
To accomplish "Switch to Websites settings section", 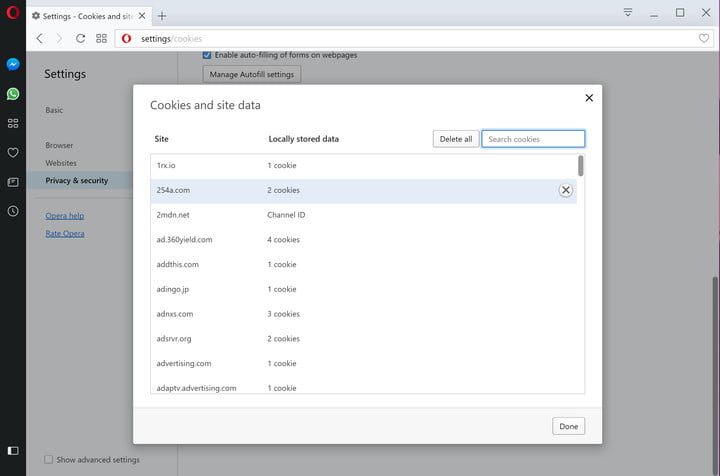I will coord(61,163).
